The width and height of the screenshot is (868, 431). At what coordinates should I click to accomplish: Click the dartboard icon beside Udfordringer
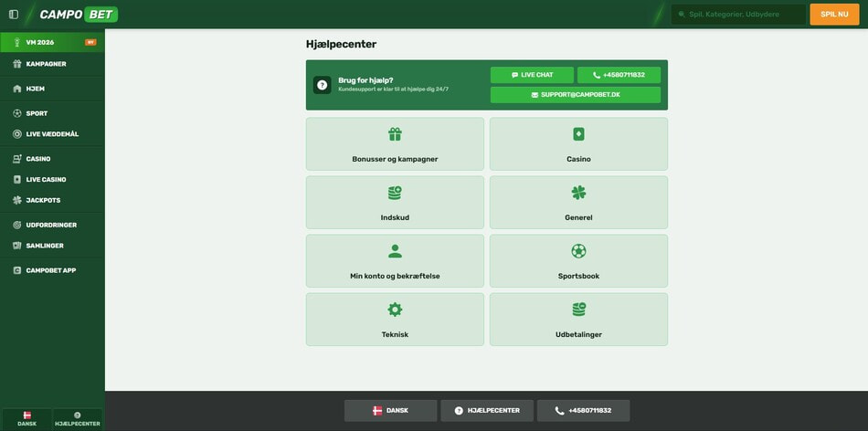pyautogui.click(x=16, y=226)
